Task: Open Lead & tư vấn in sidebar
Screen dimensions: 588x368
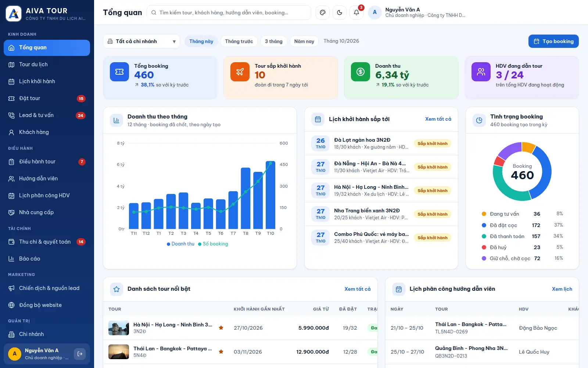Action: [x=47, y=115]
